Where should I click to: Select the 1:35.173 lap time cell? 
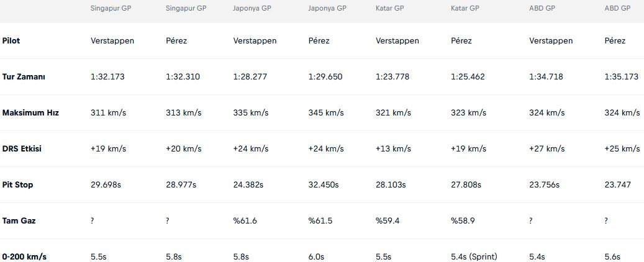tap(622, 77)
